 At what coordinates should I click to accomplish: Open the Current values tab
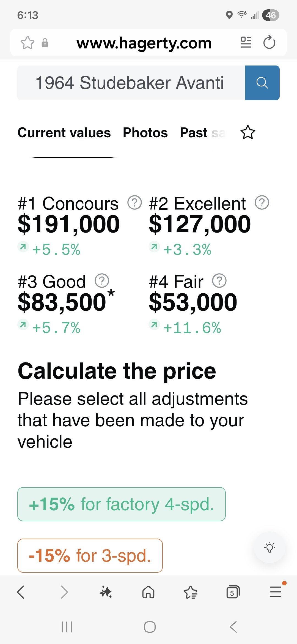tap(64, 133)
